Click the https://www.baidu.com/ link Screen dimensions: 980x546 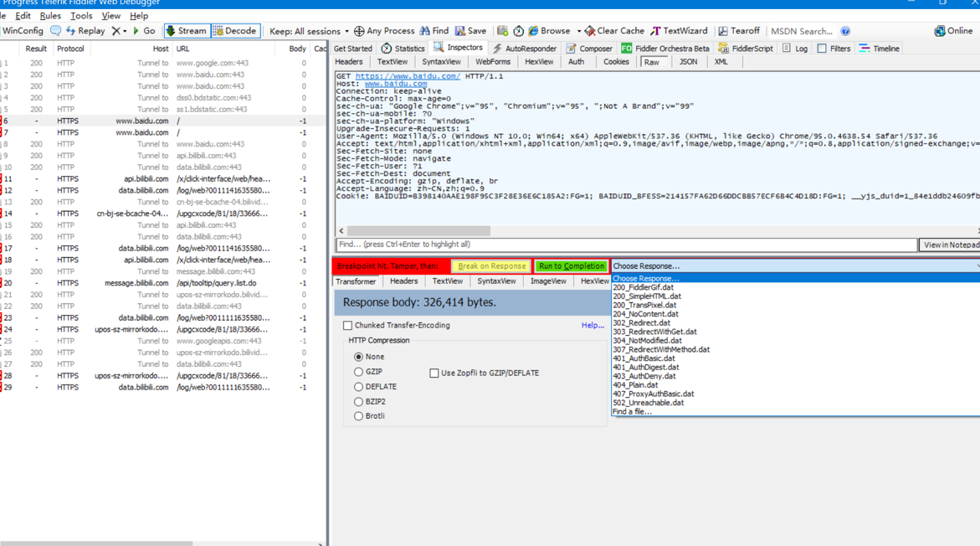[408, 76]
